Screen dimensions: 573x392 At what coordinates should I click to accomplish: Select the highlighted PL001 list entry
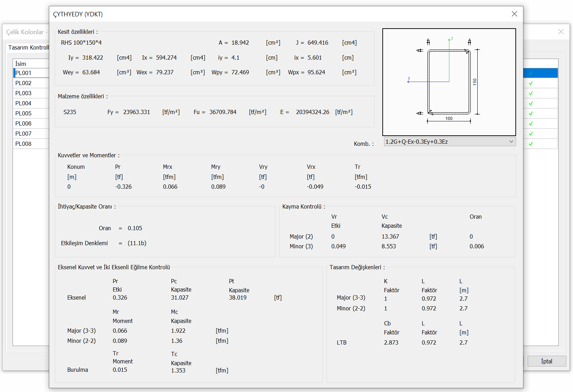23,73
